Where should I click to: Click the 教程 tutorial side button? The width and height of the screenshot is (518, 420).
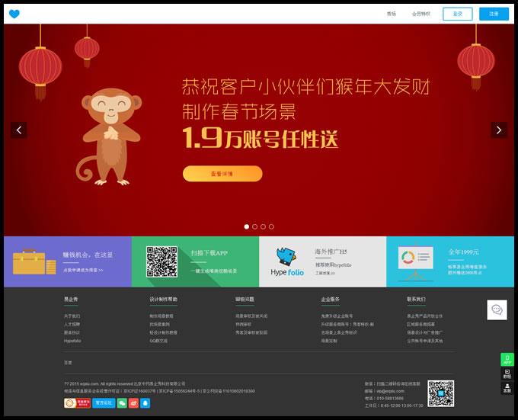507,374
